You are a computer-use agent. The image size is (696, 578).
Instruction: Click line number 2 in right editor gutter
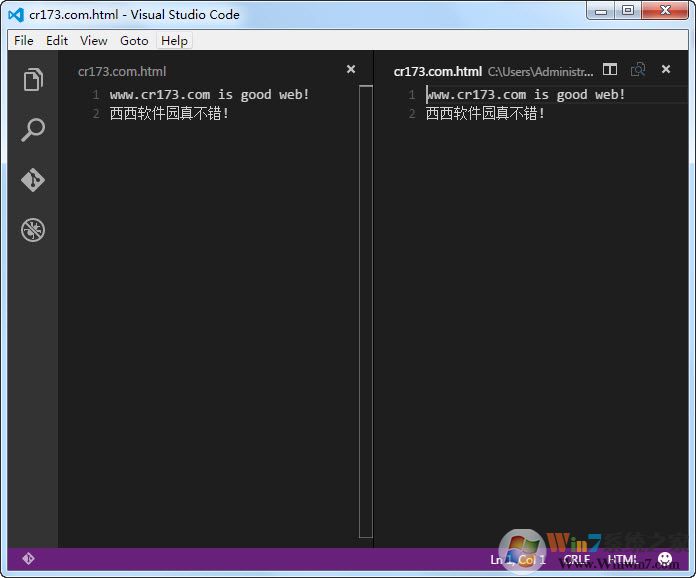(412, 114)
